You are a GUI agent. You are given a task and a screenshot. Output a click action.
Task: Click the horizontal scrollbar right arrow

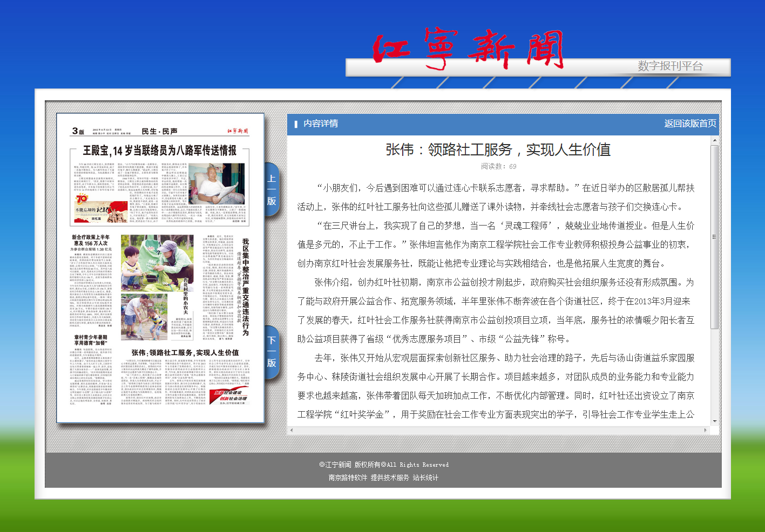(705, 430)
